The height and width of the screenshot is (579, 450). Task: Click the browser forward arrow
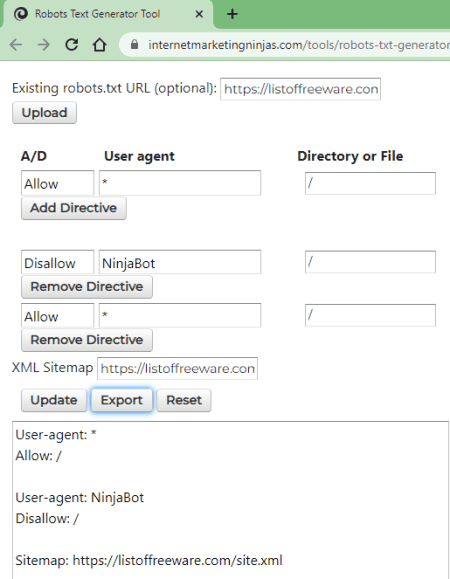point(44,45)
